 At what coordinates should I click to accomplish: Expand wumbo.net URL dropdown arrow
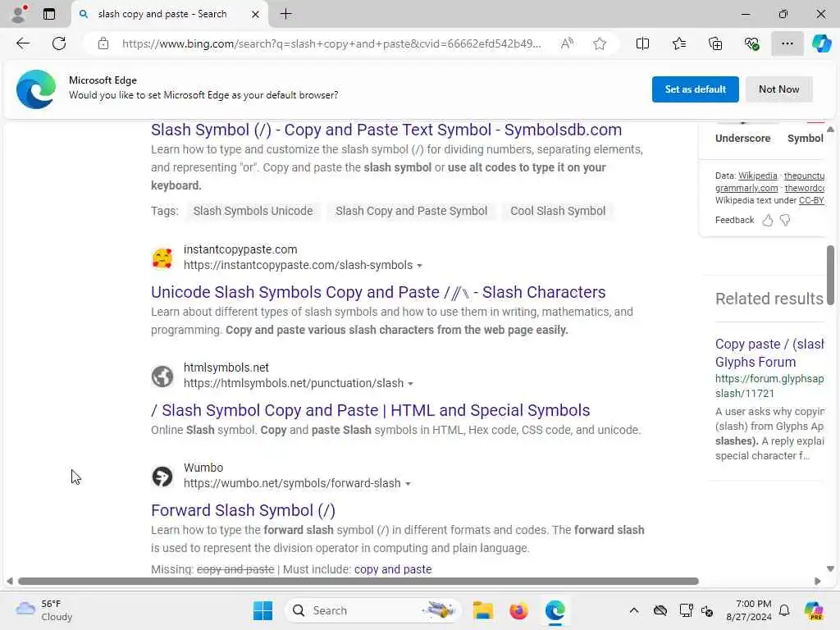click(408, 484)
